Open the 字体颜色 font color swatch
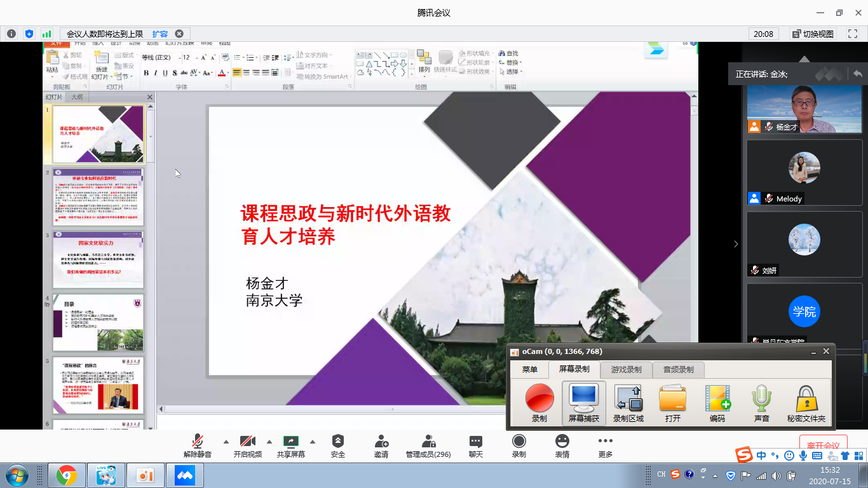 pos(222,72)
